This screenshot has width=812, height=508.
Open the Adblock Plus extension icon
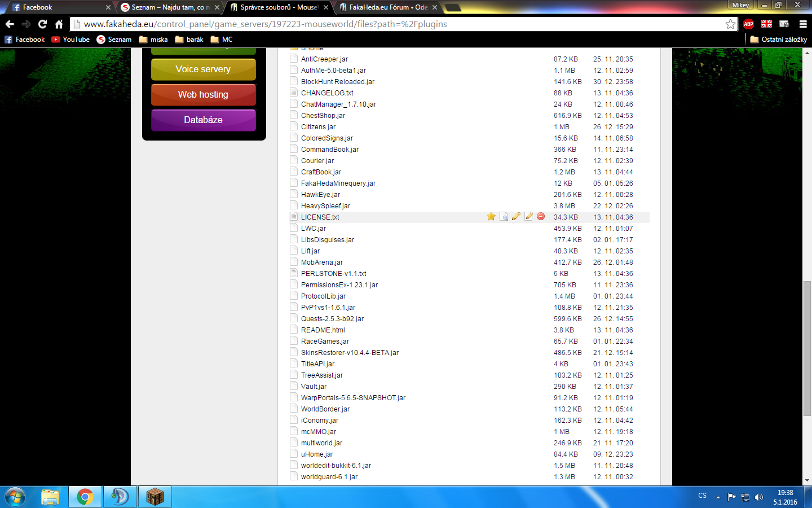tap(748, 24)
